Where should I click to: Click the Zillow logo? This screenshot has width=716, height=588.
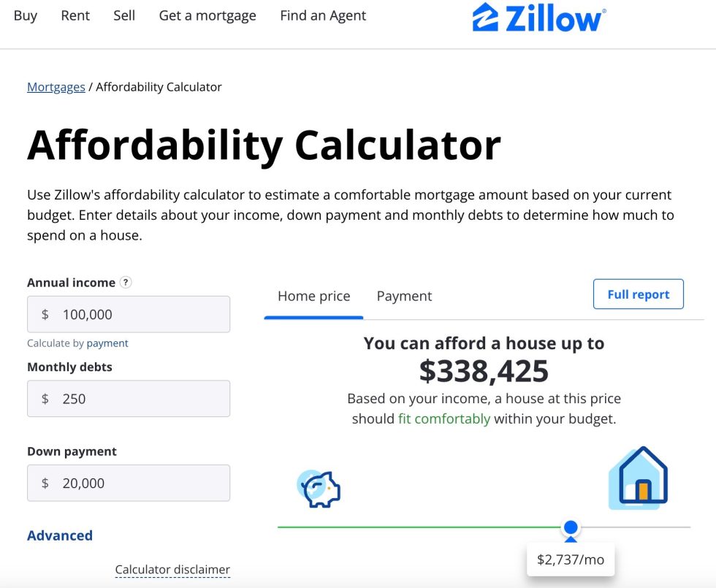(539, 18)
